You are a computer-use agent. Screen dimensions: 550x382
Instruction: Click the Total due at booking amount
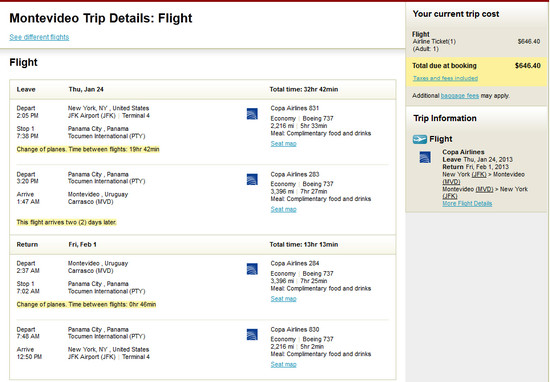pyautogui.click(x=528, y=66)
